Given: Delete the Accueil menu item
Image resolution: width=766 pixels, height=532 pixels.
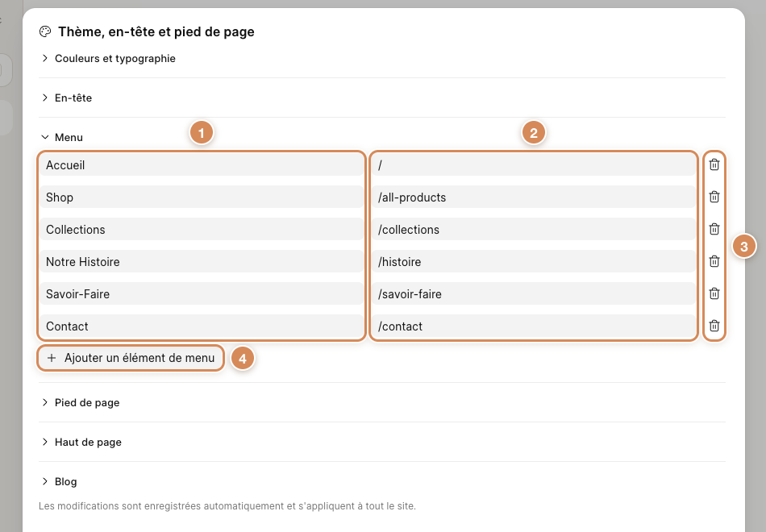Looking at the screenshot, I should coord(714,164).
